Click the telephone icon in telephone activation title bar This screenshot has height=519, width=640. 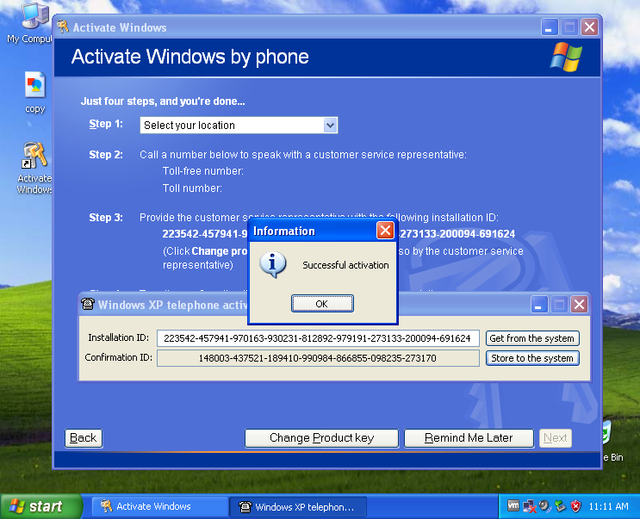coord(87,304)
